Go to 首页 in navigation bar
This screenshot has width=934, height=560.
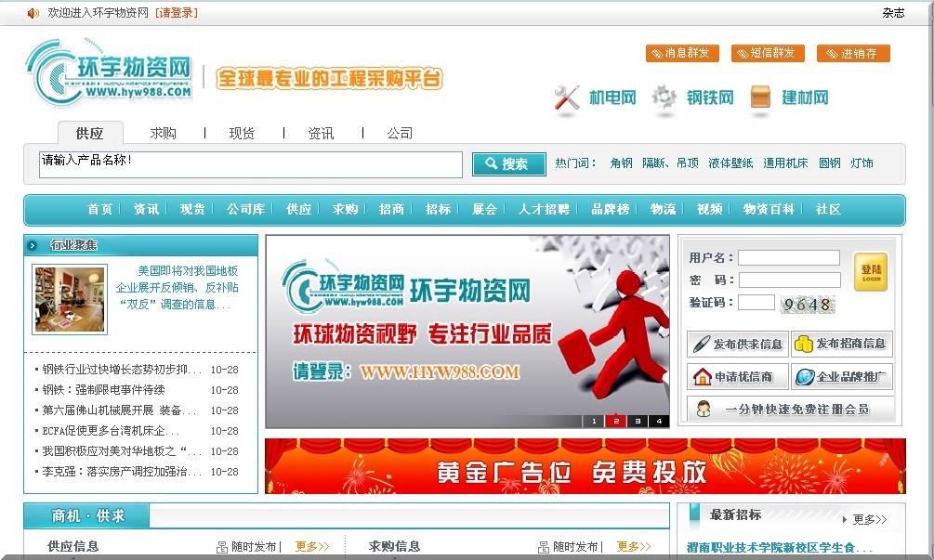coord(100,209)
